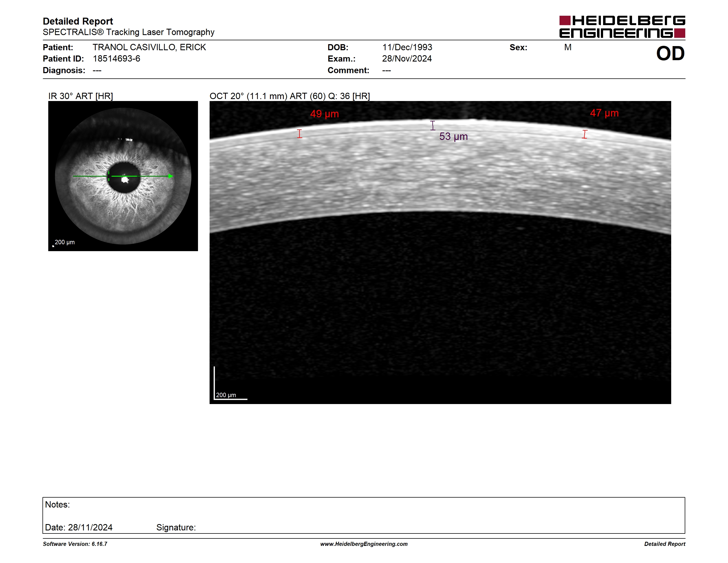Open the www.HeidelbergEngineering.com link
The height and width of the screenshot is (563, 728).
click(x=364, y=544)
